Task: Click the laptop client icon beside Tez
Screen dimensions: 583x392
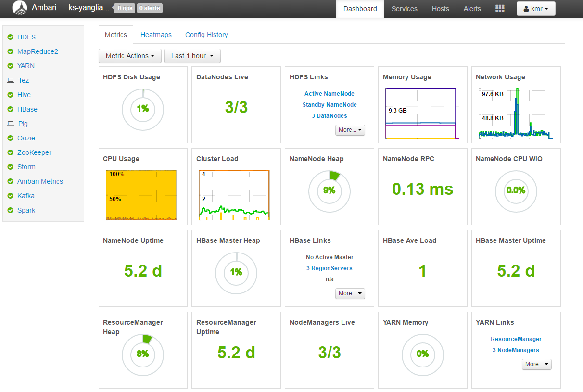Action: (x=11, y=80)
